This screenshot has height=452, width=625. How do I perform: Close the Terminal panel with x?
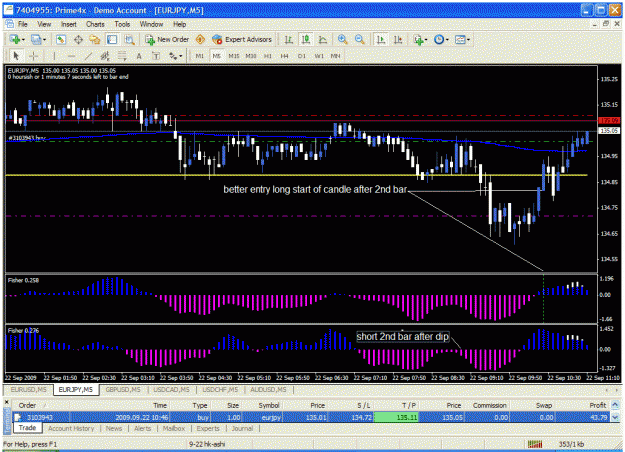tap(6, 402)
